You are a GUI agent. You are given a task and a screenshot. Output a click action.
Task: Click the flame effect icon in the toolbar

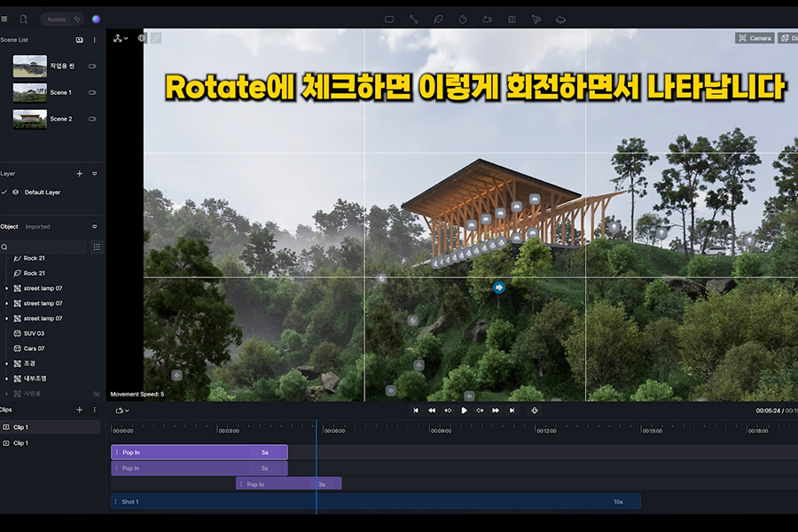[464, 19]
